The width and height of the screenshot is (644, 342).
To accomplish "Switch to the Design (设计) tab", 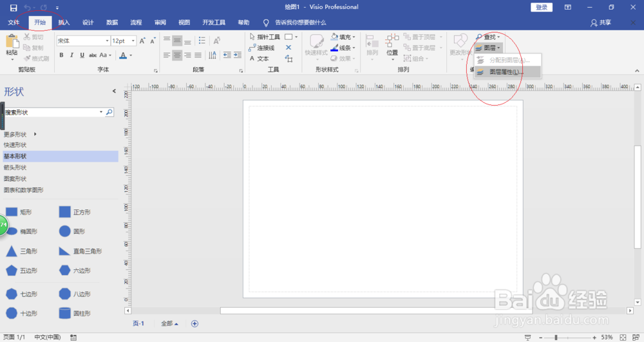I will 88,23.
